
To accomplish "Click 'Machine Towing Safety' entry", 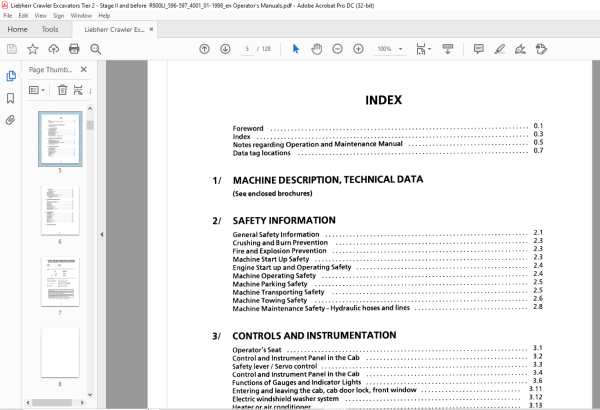I will coord(269,301).
